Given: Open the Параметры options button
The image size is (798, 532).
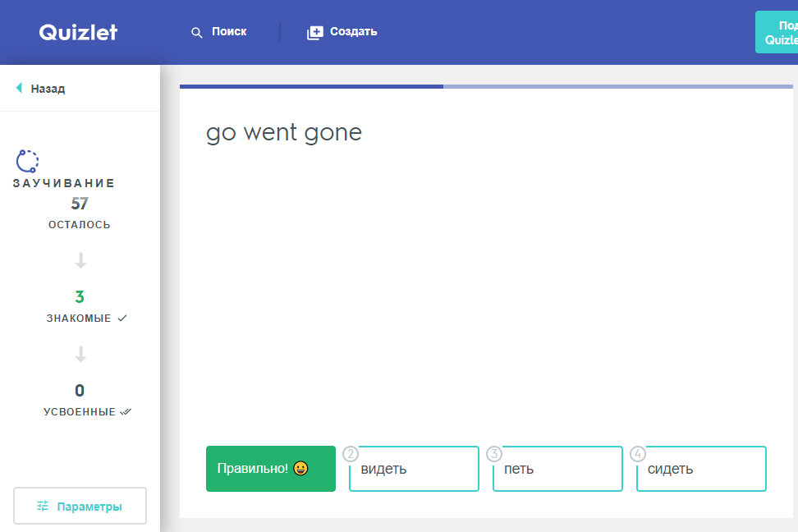Looking at the screenshot, I should tap(80, 506).
